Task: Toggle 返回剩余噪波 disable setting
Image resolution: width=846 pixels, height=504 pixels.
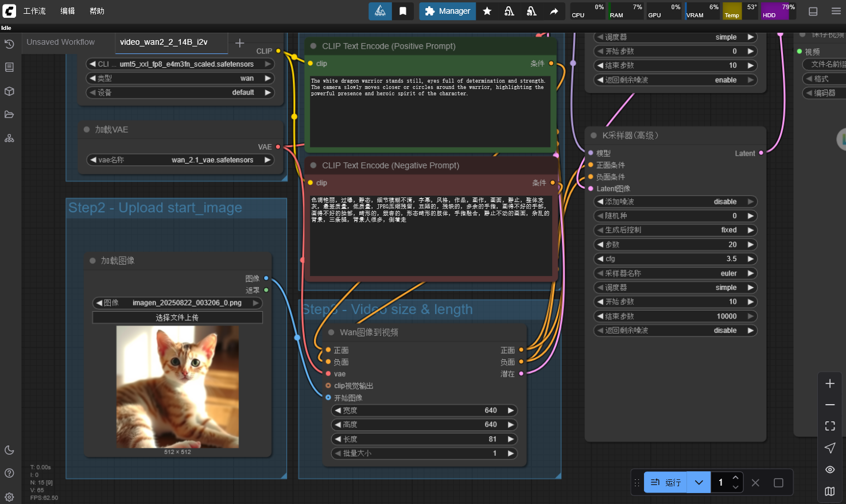Action: (675, 330)
